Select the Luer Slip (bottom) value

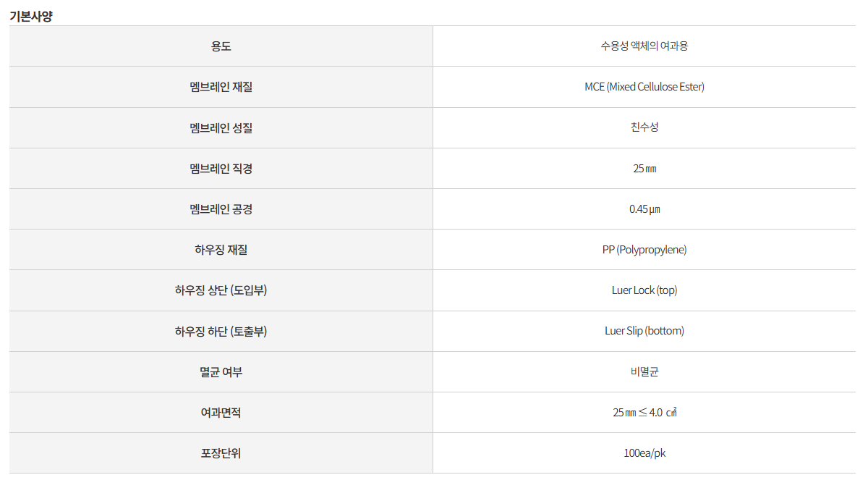pyautogui.click(x=644, y=331)
